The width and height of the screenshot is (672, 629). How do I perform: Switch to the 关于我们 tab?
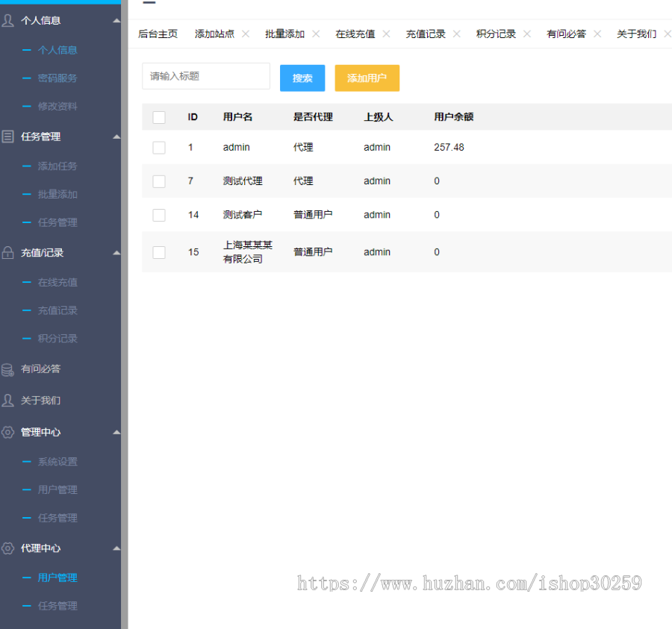tap(636, 34)
